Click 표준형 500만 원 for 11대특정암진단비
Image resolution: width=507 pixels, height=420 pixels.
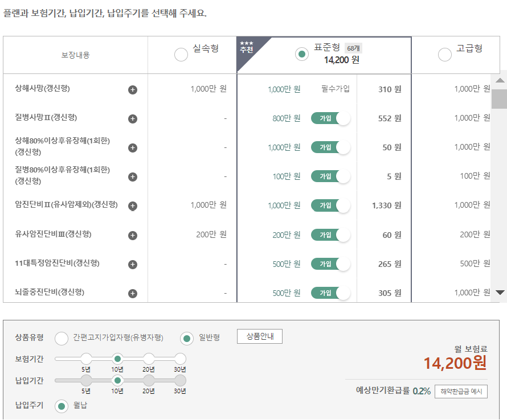pos(286,264)
